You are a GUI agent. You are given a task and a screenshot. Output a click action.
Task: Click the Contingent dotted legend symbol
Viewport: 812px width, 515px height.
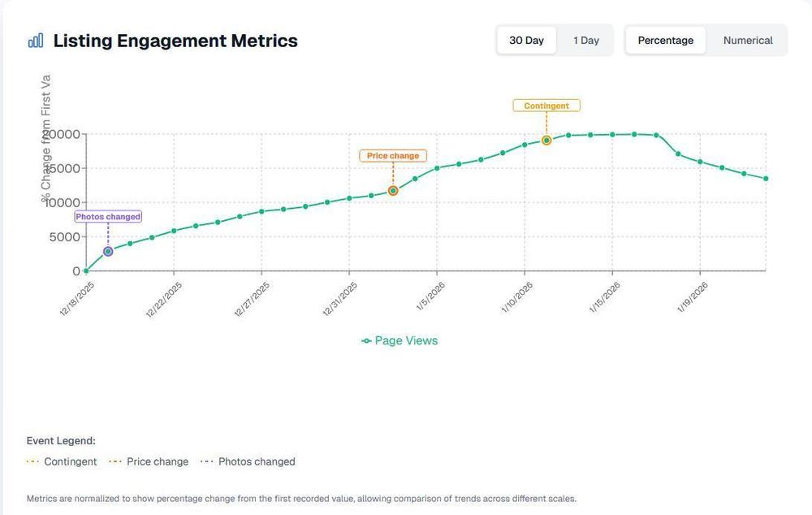(x=34, y=461)
